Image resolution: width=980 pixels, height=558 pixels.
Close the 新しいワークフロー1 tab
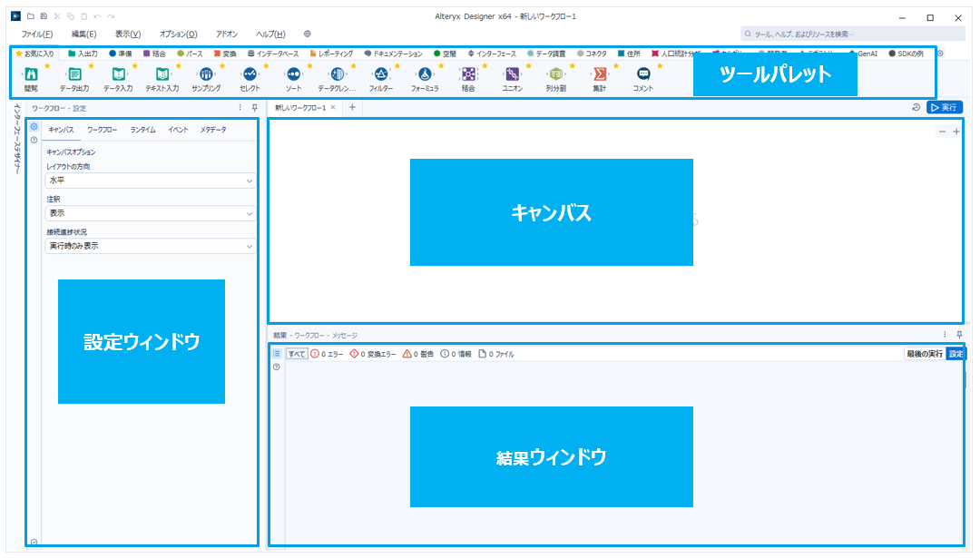333,107
